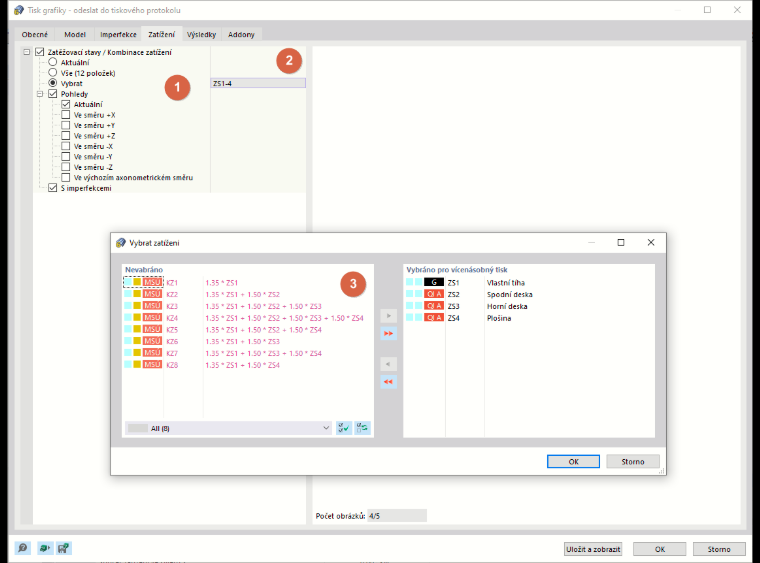
Task: Select the KZ7 row in Nevabráno list
Action: click(x=248, y=353)
